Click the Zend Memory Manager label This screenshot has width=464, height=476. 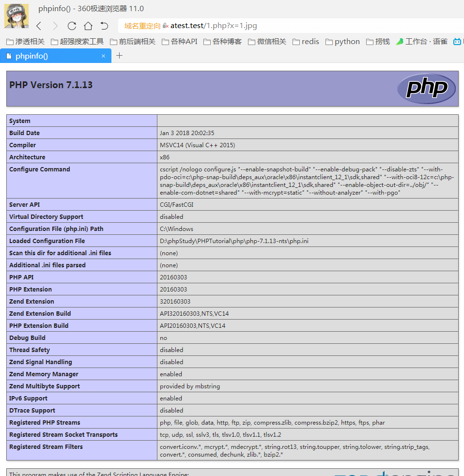click(44, 374)
